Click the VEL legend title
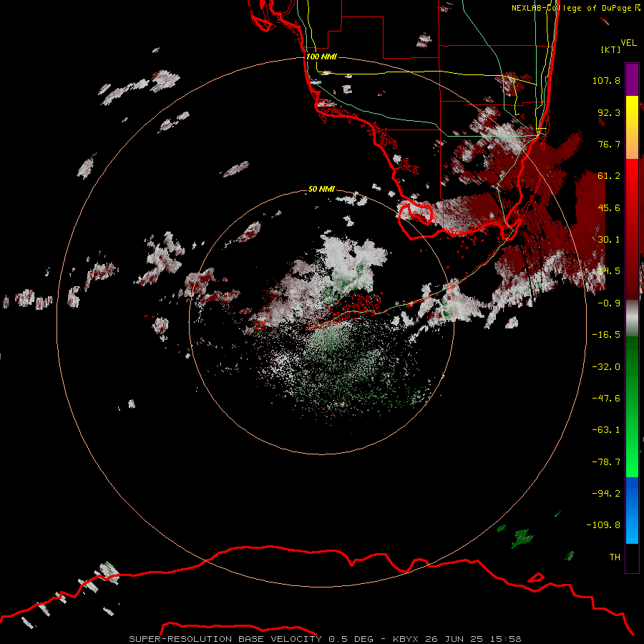 click(x=628, y=43)
